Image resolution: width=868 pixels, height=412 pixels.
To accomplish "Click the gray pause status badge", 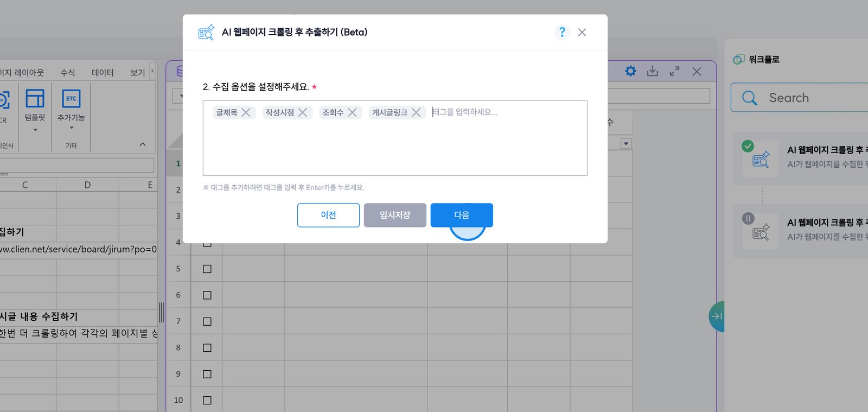I will click(748, 219).
